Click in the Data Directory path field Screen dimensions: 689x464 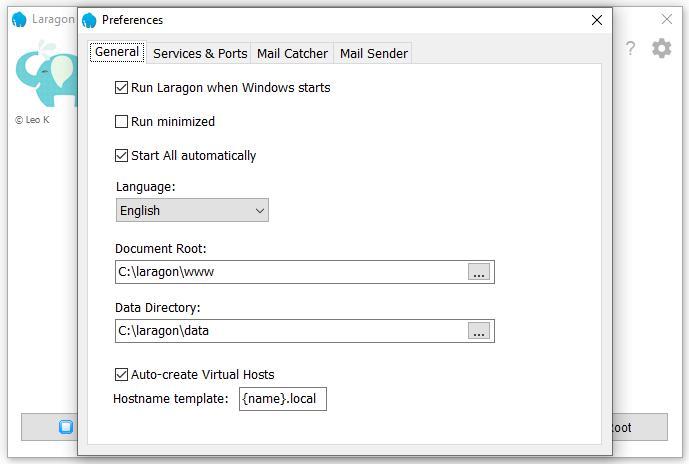point(291,331)
